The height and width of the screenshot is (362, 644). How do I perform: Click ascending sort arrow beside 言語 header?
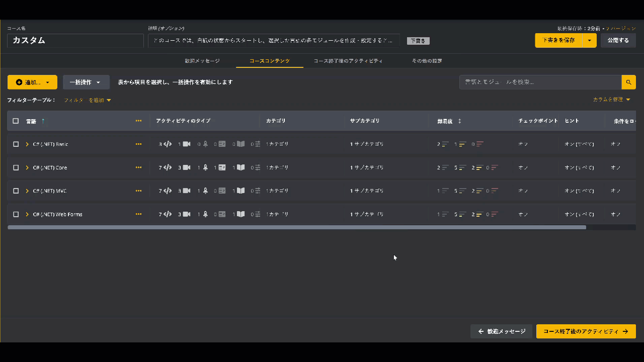(43, 121)
